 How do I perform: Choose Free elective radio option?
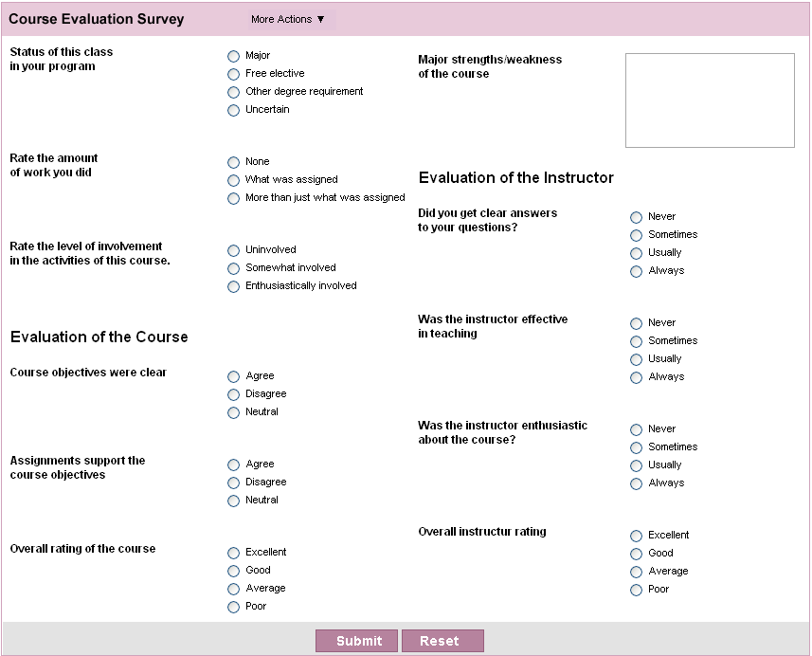(x=234, y=75)
